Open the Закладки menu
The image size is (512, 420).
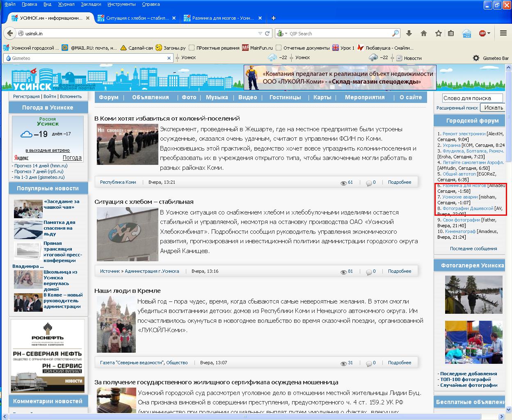click(x=91, y=4)
